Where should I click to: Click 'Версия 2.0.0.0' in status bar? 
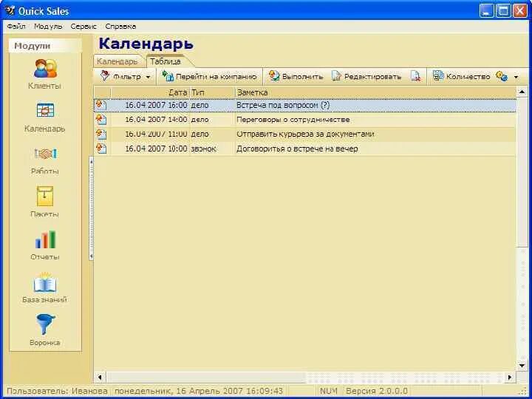pyautogui.click(x=377, y=391)
